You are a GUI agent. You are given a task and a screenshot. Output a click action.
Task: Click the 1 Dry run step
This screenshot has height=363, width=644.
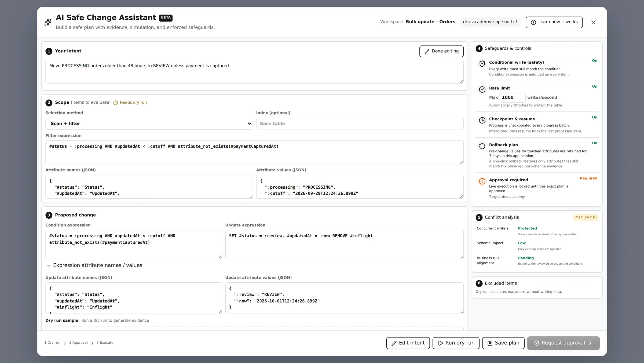(52, 343)
